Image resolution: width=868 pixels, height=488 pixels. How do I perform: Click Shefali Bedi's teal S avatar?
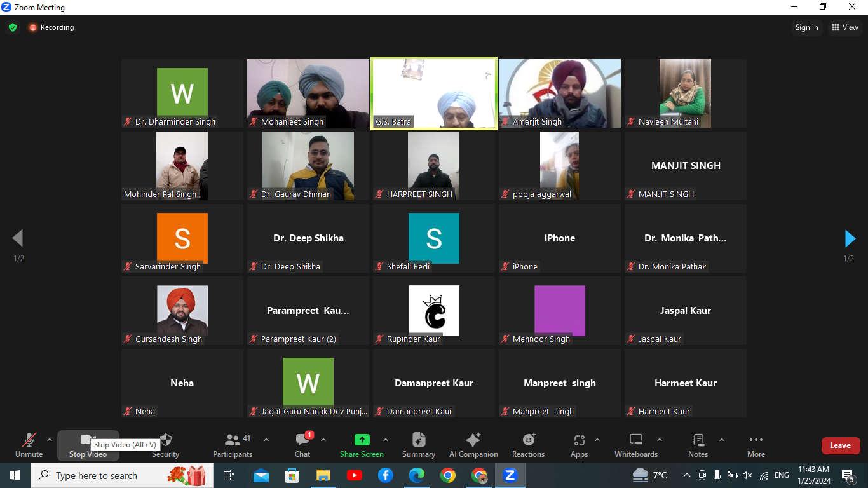(x=434, y=237)
